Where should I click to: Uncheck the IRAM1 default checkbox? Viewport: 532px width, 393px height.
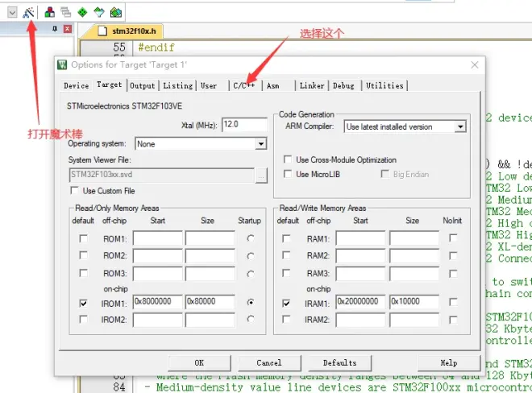point(286,303)
